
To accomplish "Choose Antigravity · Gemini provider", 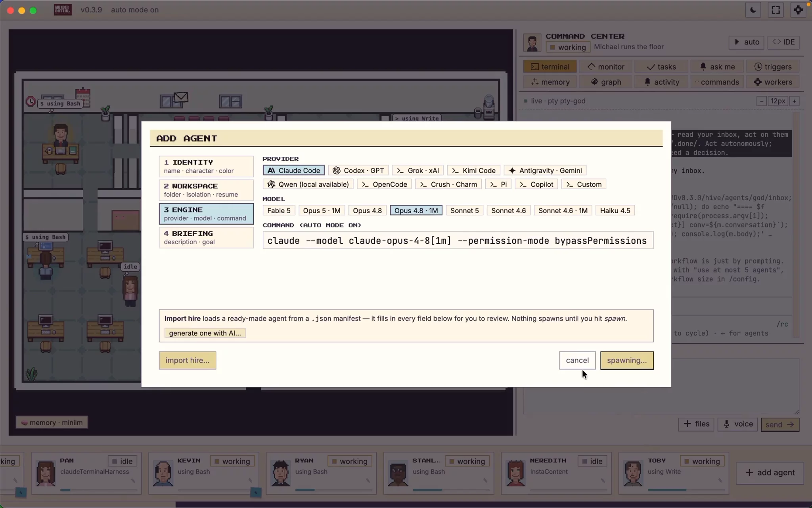I will point(545,170).
